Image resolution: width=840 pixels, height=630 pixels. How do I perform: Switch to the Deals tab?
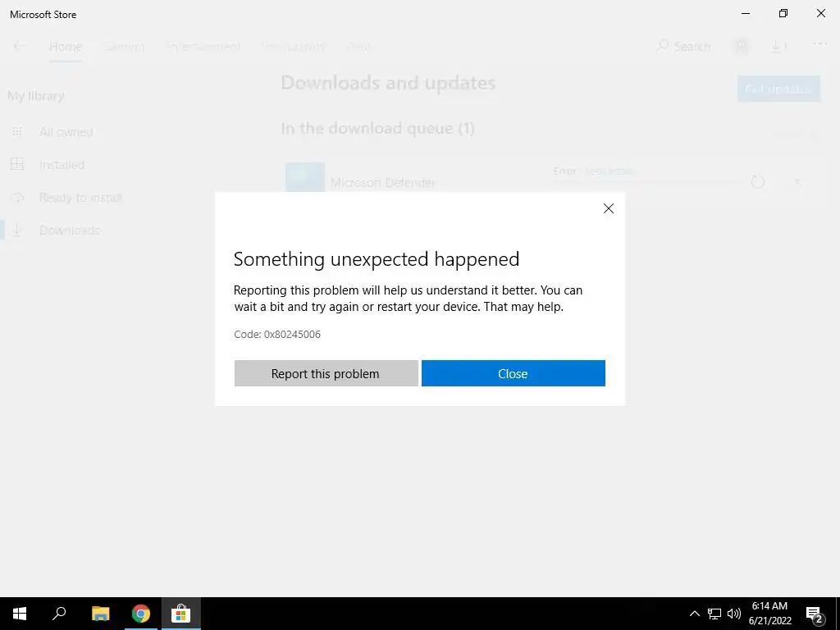[x=358, y=47]
